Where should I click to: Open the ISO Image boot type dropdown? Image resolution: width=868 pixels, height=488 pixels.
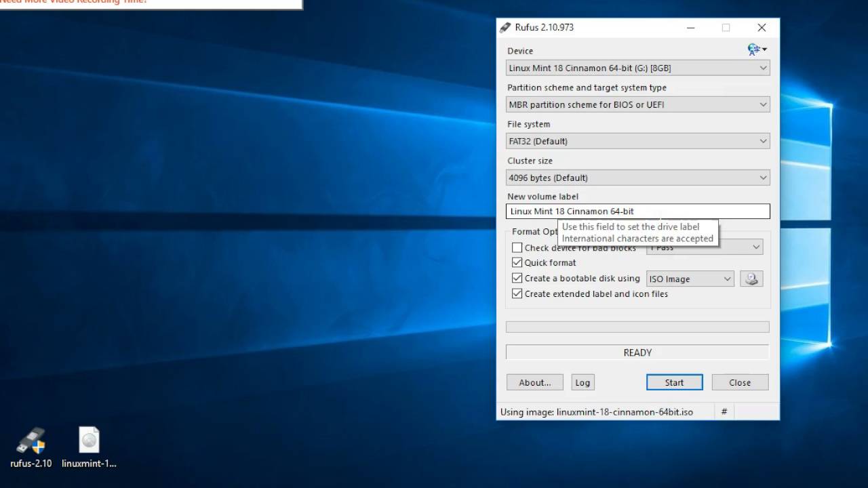(690, 279)
